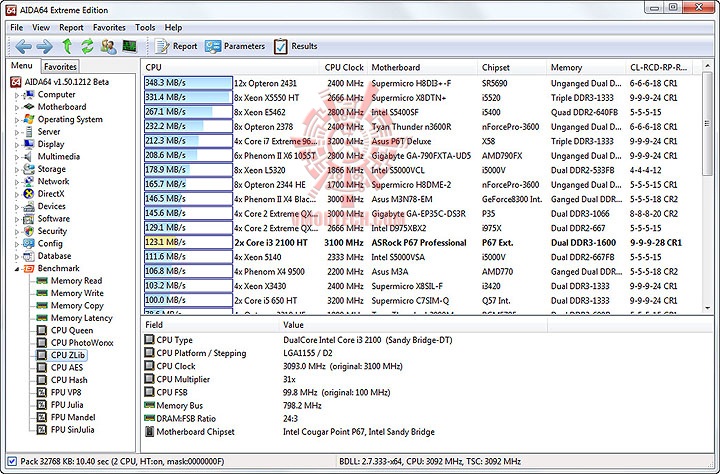Expand the Multimedia tree node
This screenshot has height=474, width=720.
pos(17,157)
